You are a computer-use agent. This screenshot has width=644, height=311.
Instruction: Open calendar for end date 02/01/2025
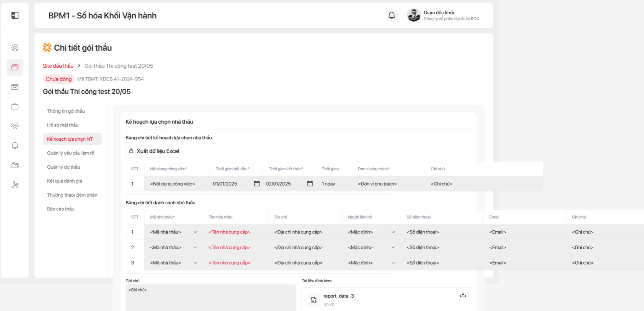[x=310, y=183]
